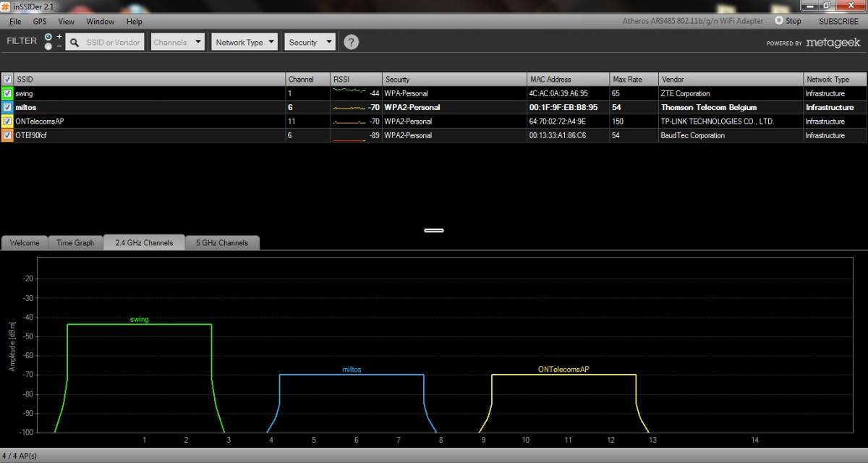Click the yellow ONTelecomsAP label in graph
The image size is (868, 463).
click(563, 369)
